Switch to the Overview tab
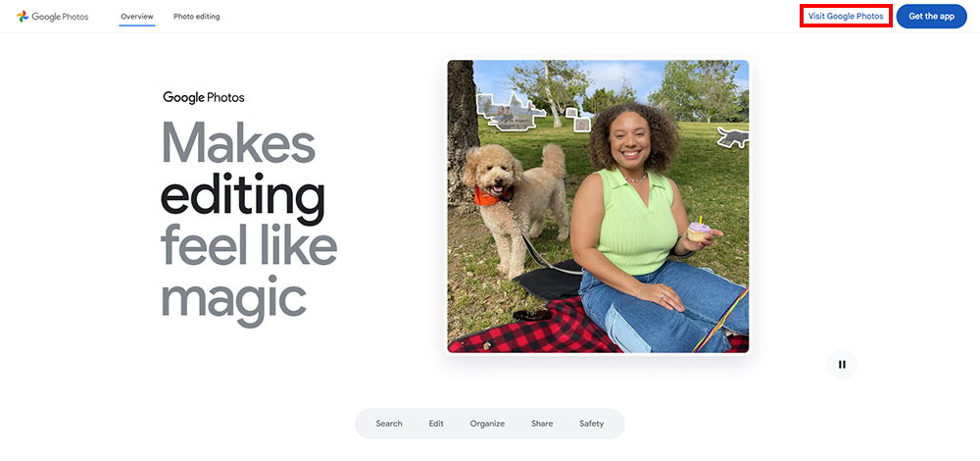980x461 pixels. point(137,17)
